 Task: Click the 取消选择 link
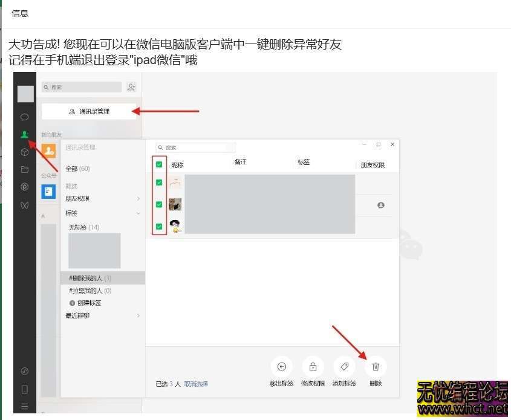[x=196, y=384]
